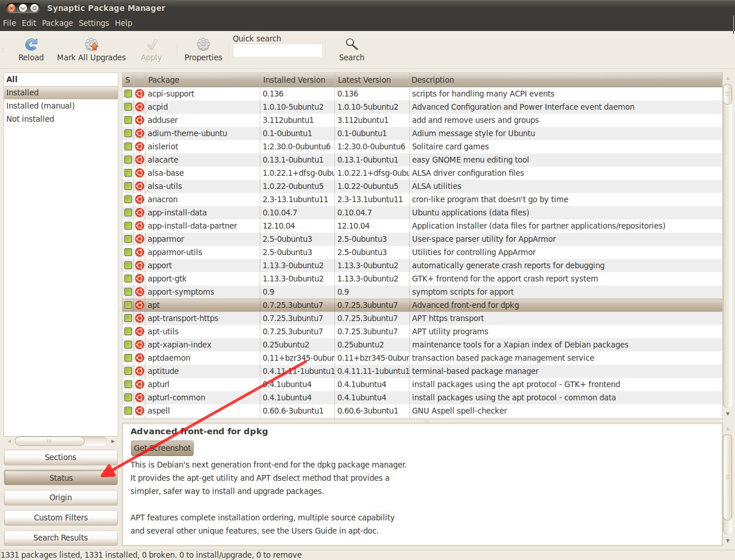
Task: Click the Get Screenshot button
Action: [x=162, y=448]
